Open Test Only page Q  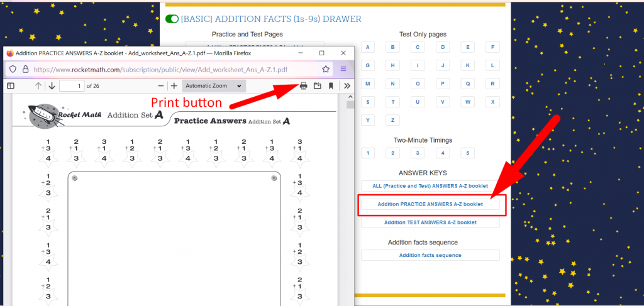468,84
